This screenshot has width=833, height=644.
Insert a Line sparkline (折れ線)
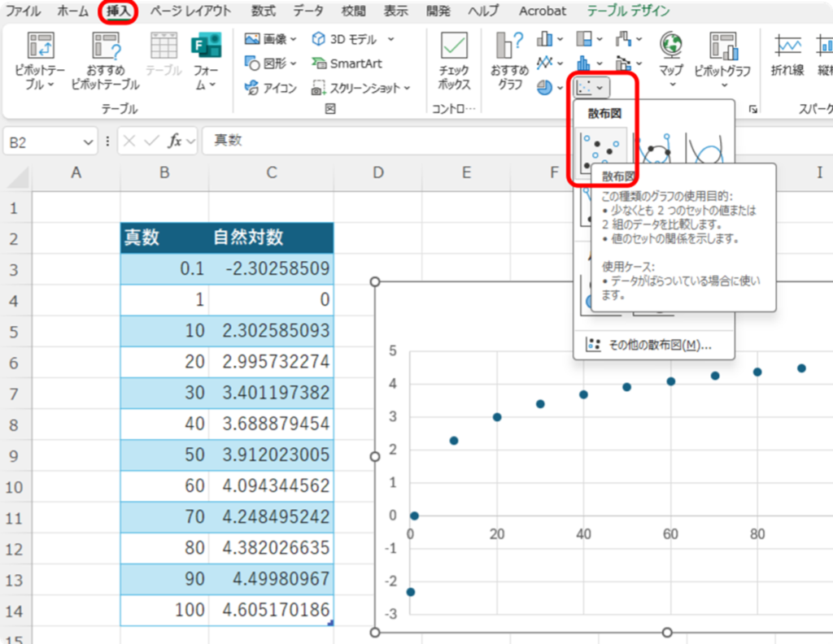point(787,54)
